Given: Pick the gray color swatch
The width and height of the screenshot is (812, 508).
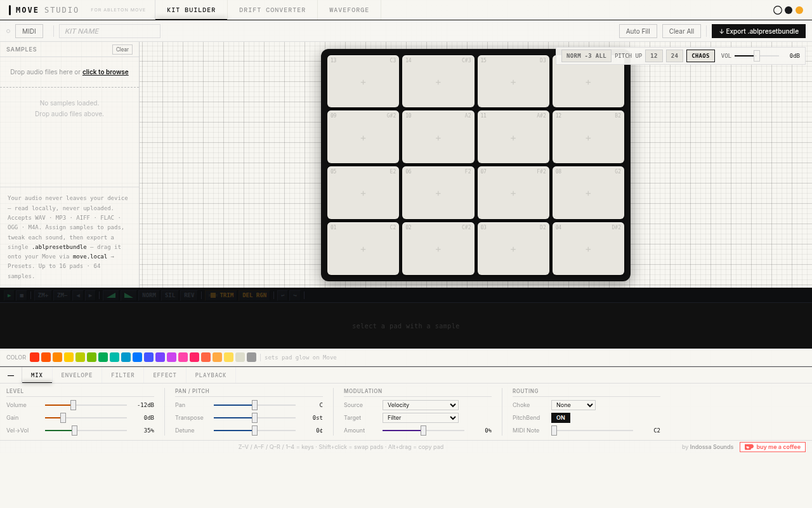Looking at the screenshot, I should pos(251,358).
